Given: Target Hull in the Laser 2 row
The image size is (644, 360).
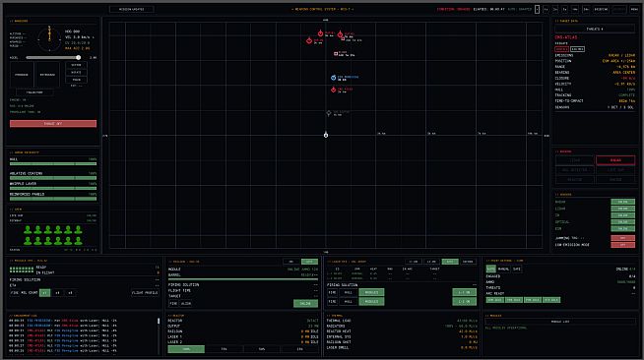Looking at the screenshot, I should tap(348, 301).
